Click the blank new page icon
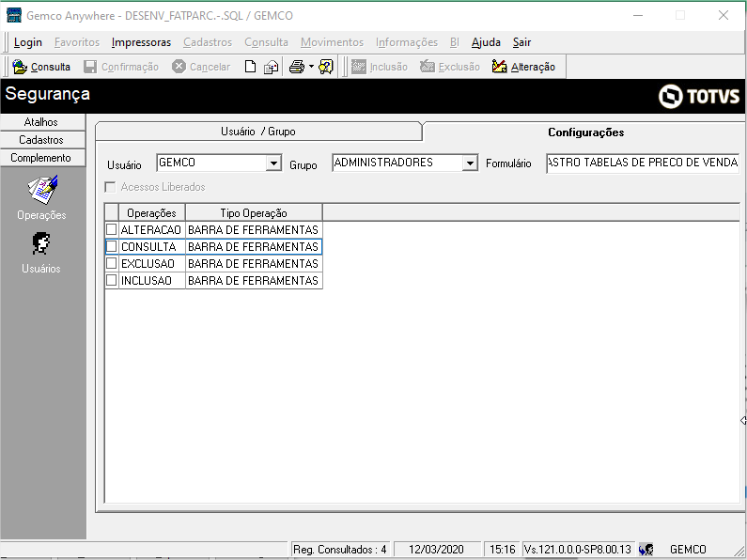This screenshot has width=747, height=560. click(250, 67)
